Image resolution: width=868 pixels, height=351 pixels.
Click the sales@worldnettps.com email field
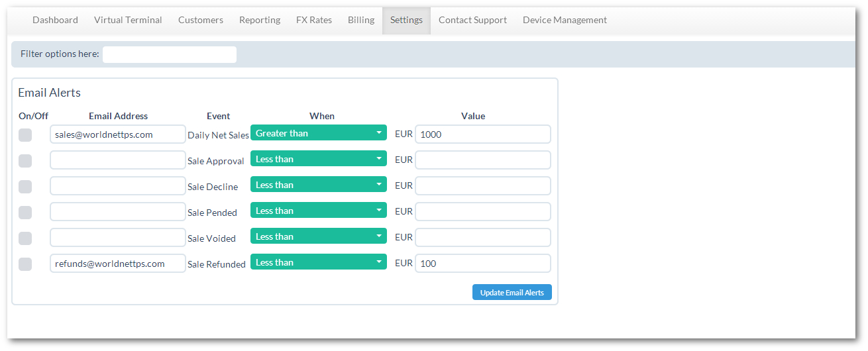pyautogui.click(x=118, y=134)
